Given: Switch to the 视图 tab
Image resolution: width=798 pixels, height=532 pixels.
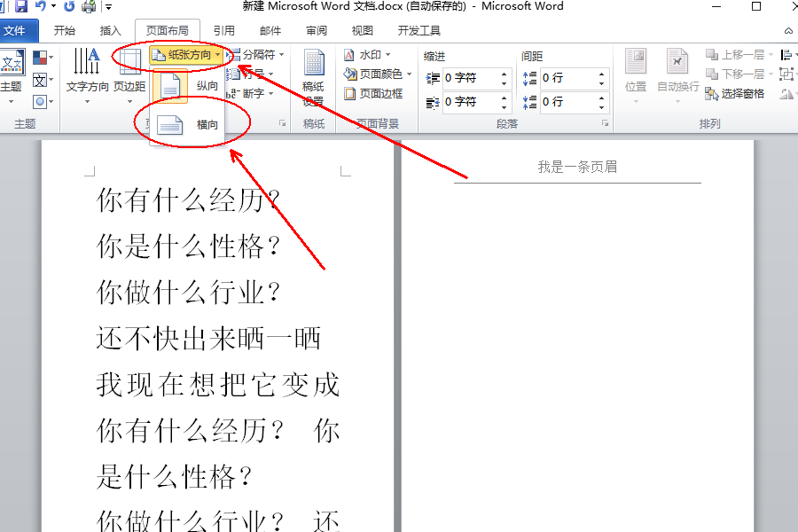Looking at the screenshot, I should pos(363,30).
